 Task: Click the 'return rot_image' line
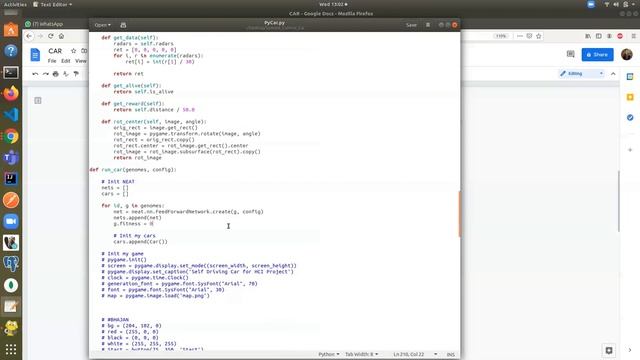[x=138, y=158]
